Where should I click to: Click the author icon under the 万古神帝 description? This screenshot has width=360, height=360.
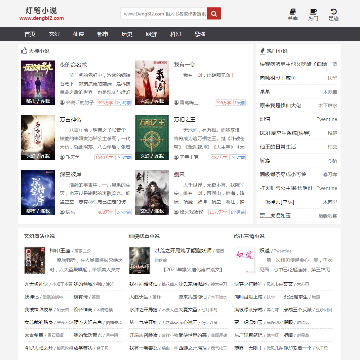coord(62,157)
